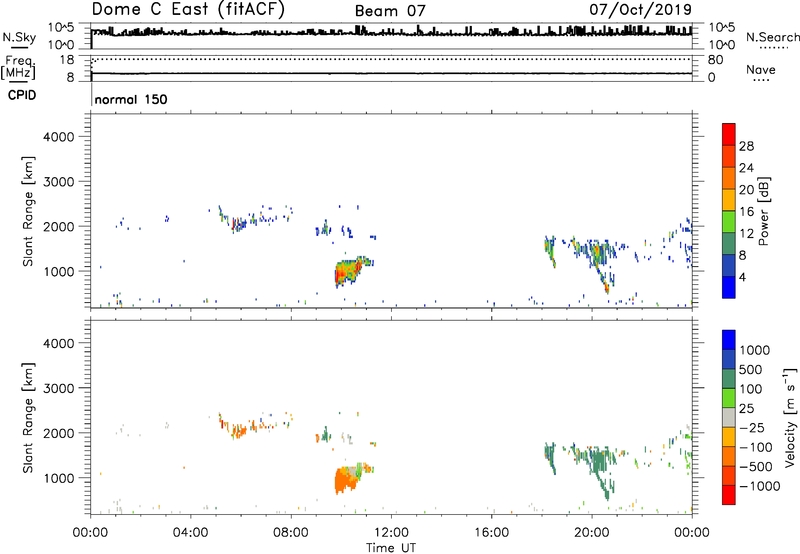Click the 'normal 150' CPID text
Viewport: 800px width, 554px height.
click(x=131, y=99)
